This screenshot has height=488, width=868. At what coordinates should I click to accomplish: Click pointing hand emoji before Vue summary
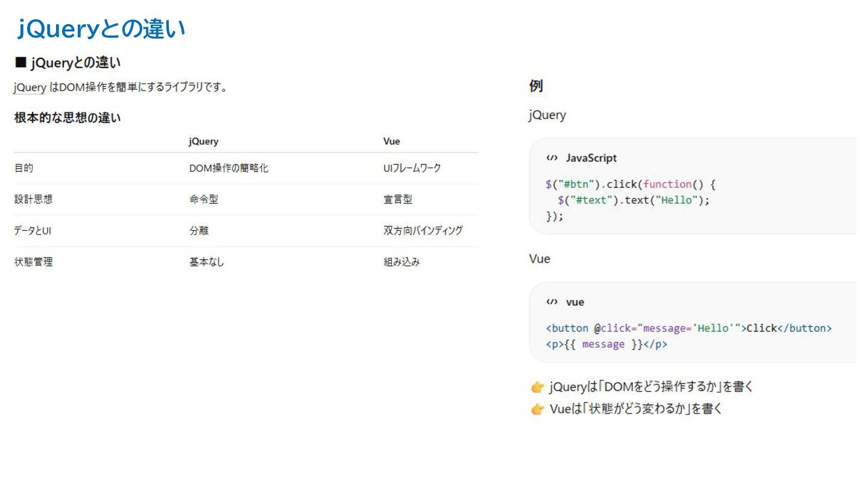pyautogui.click(x=538, y=410)
